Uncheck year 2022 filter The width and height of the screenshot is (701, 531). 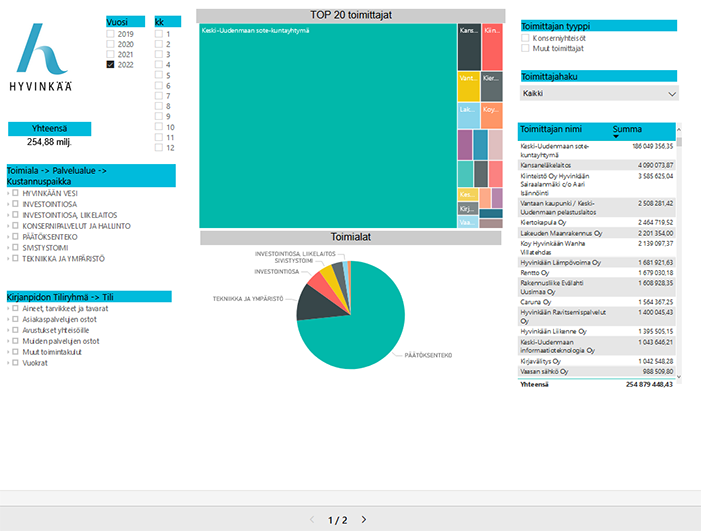pyautogui.click(x=110, y=64)
